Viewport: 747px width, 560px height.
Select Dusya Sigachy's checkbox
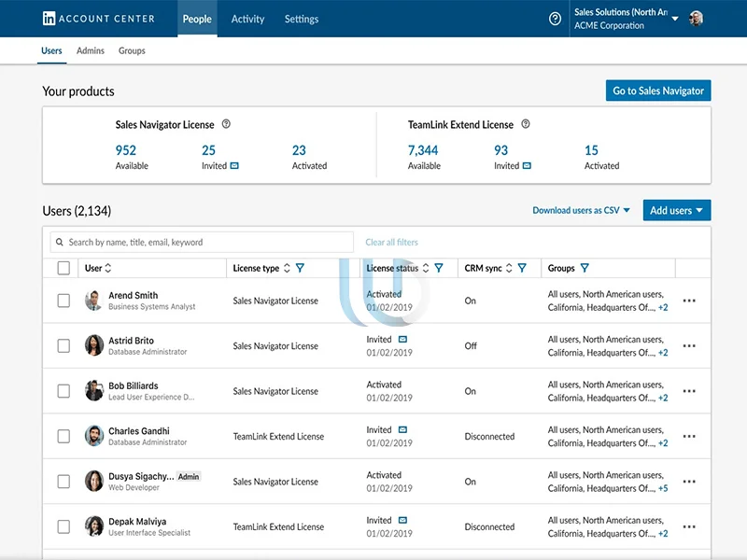[63, 482]
